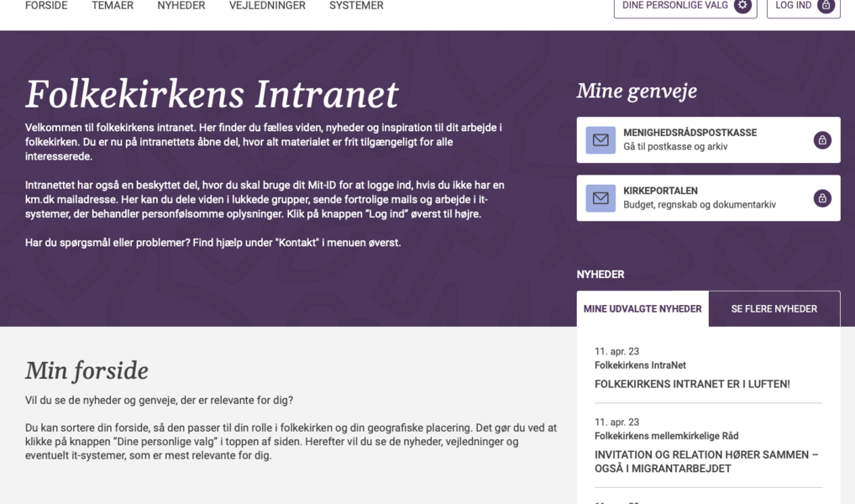Open the Forside menu item
The height and width of the screenshot is (504, 855).
tap(46, 6)
